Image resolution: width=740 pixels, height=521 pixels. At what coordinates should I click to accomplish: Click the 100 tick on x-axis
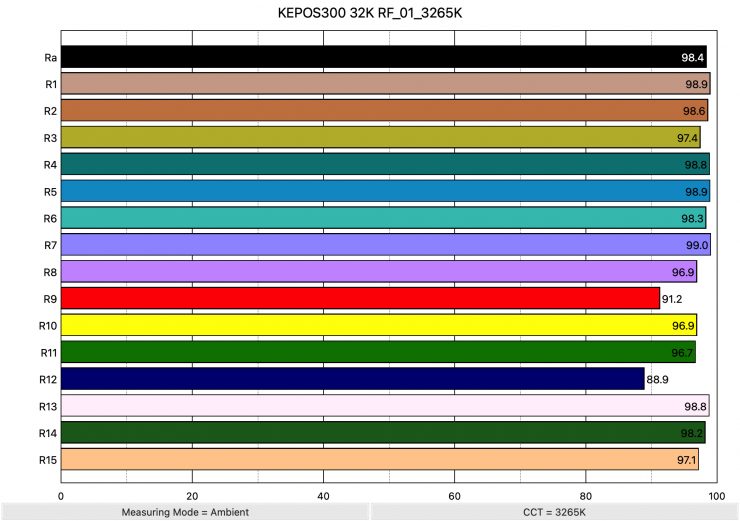714,494
